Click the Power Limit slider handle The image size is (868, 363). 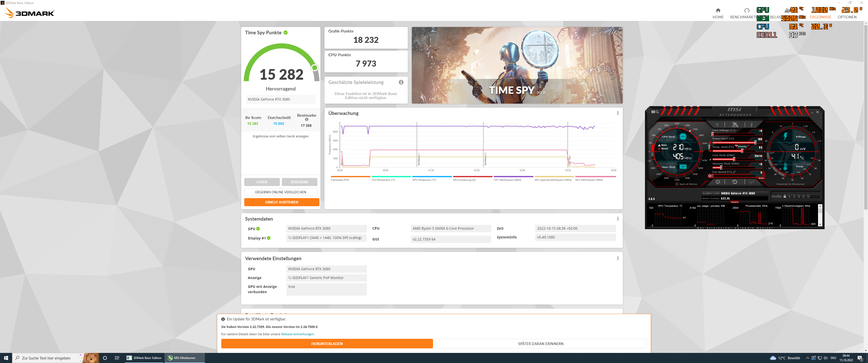pyautogui.click(x=755, y=142)
